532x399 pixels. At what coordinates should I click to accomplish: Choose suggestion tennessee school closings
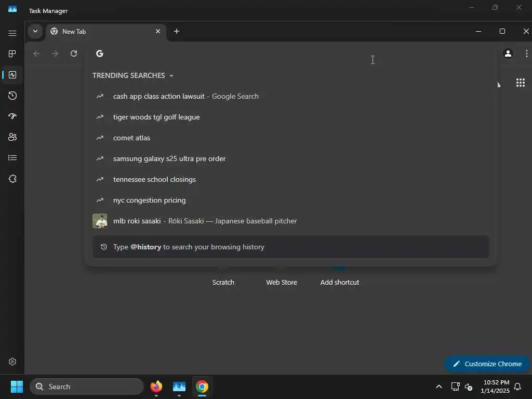click(x=291, y=179)
